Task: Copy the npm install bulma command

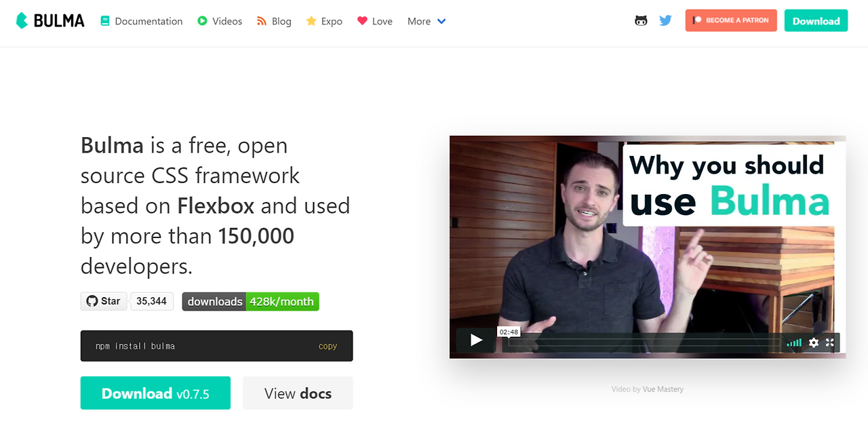Action: click(x=328, y=346)
